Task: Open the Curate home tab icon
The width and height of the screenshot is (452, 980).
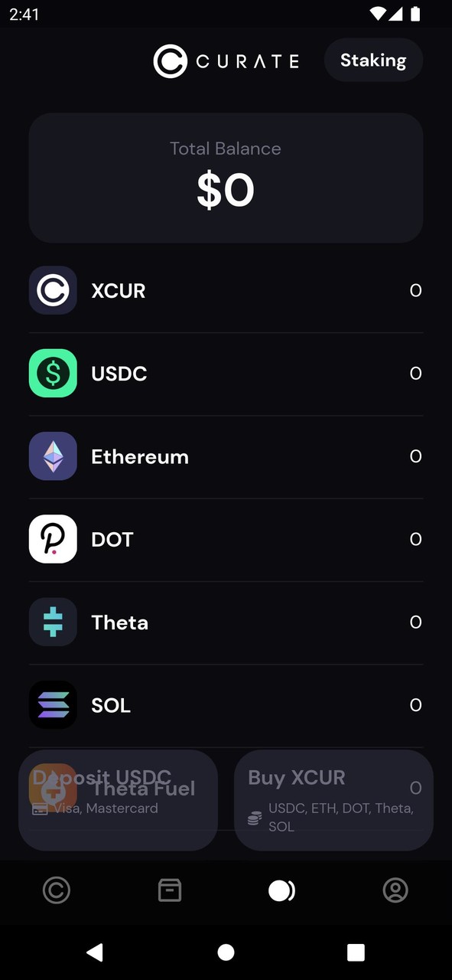Action: click(56, 890)
